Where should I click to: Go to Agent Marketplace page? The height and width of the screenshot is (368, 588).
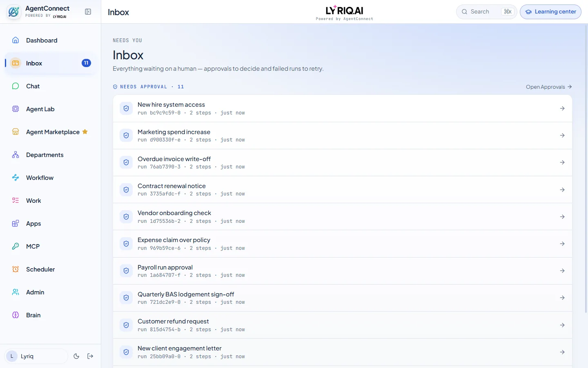(51, 132)
